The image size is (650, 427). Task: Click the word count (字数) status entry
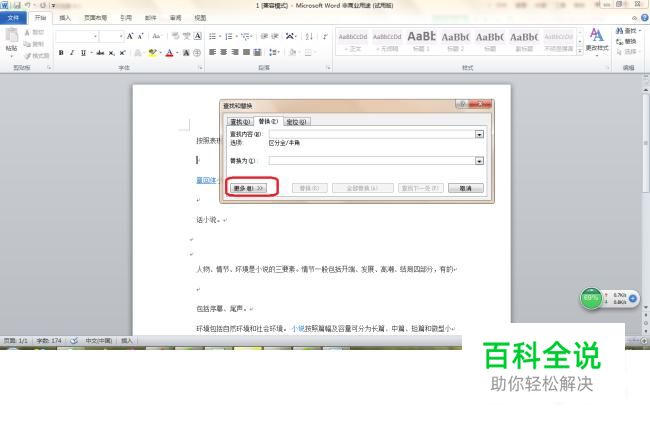point(49,341)
